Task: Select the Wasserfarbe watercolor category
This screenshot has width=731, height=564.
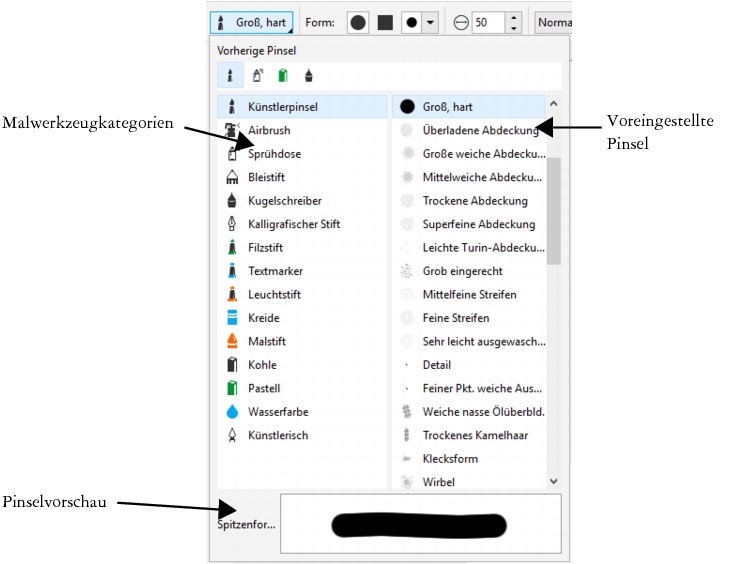Action: tap(232, 412)
